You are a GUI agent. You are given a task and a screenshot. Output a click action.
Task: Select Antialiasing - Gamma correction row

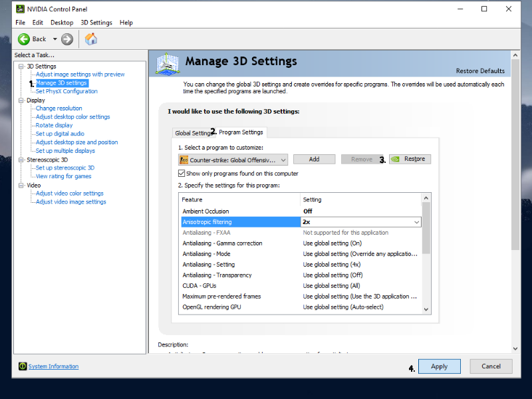click(301, 243)
